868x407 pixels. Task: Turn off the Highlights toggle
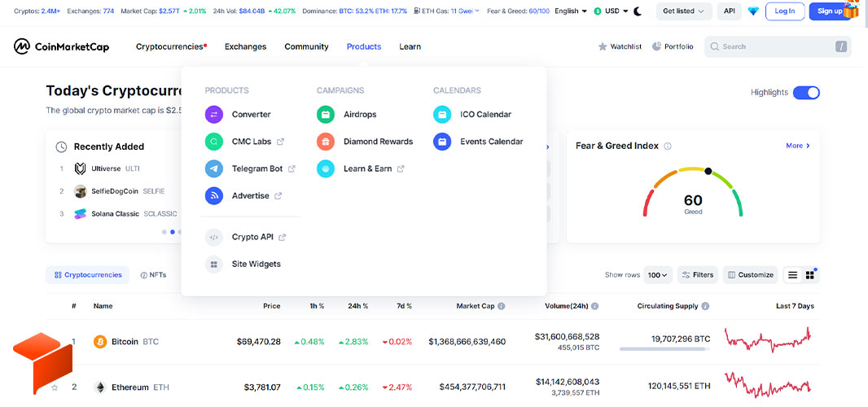[x=806, y=93]
